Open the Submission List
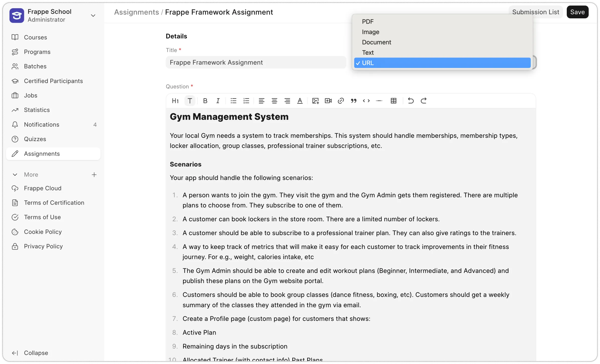 pyautogui.click(x=536, y=12)
